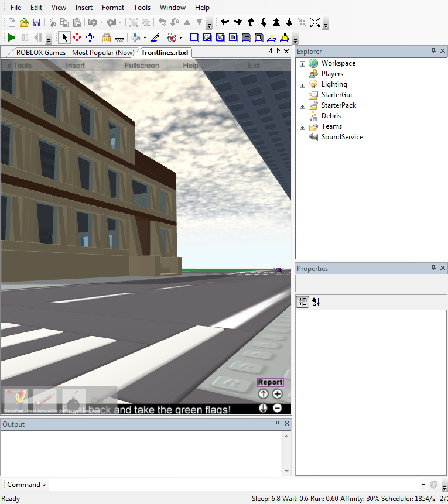The width and height of the screenshot is (448, 504).
Task: Open the folder Open file icon
Action: tap(24, 23)
